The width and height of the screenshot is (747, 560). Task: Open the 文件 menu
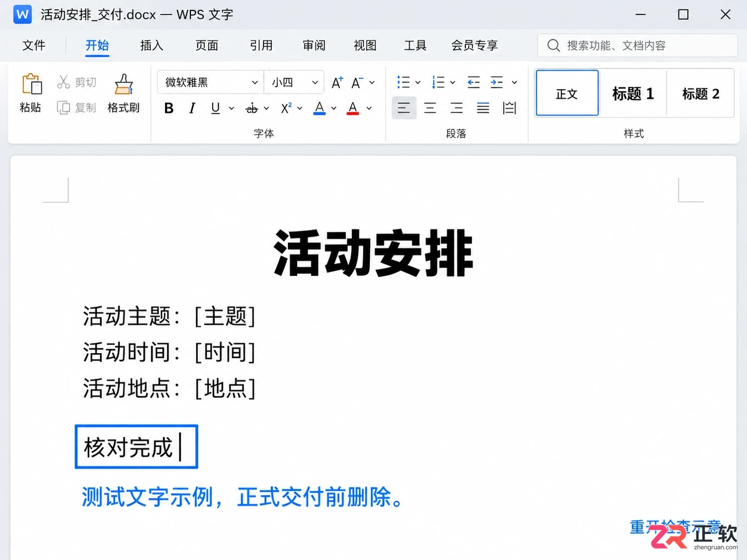[34, 46]
